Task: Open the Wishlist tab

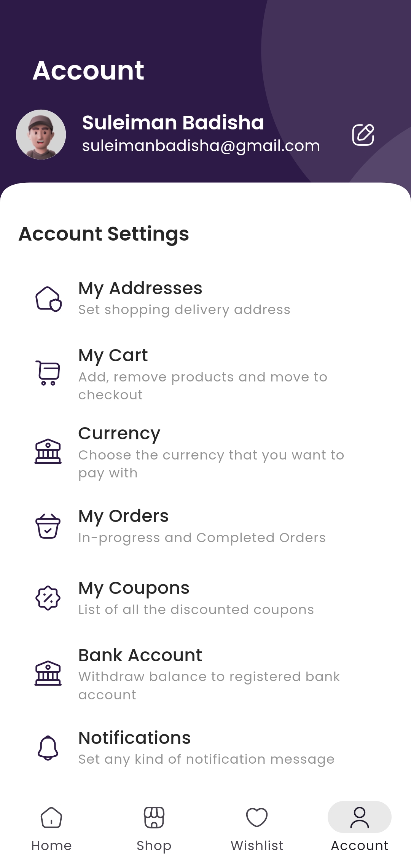Action: click(x=257, y=826)
